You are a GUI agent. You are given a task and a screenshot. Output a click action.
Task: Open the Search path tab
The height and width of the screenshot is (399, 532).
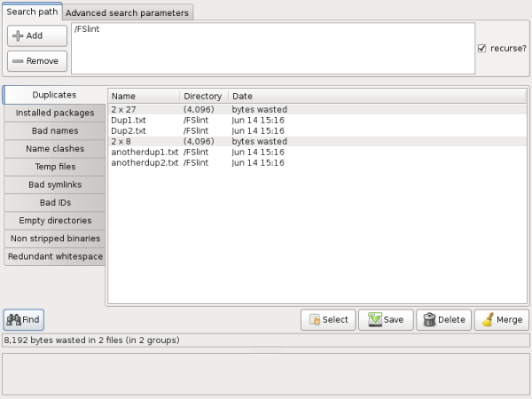[31, 12]
